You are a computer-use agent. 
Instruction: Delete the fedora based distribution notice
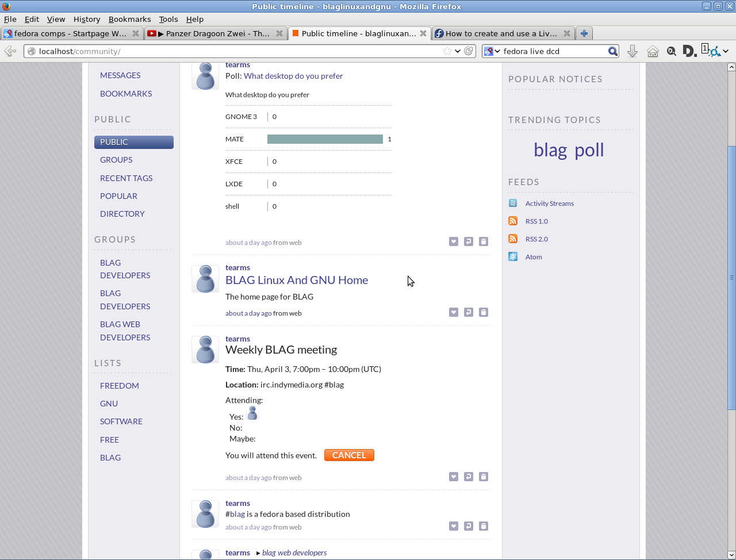click(x=484, y=526)
